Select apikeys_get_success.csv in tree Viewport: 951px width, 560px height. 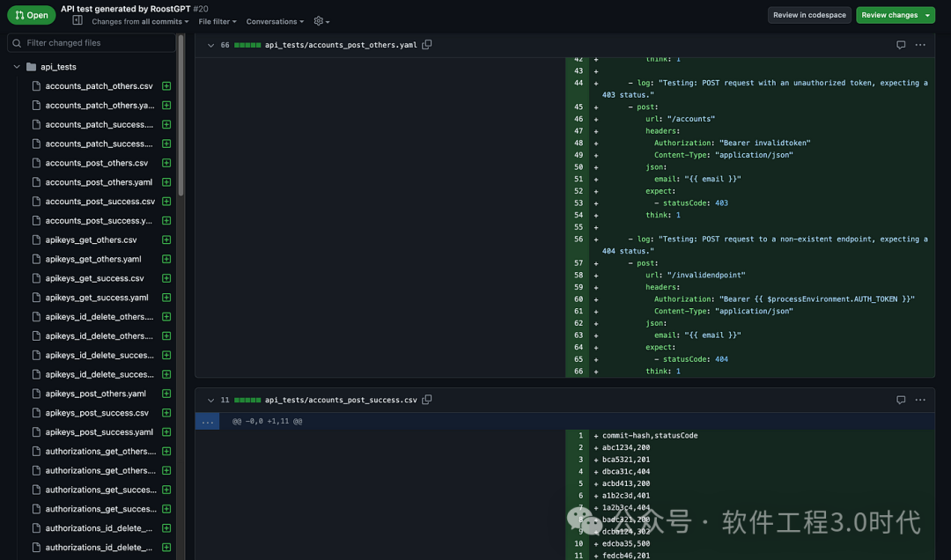click(x=94, y=278)
